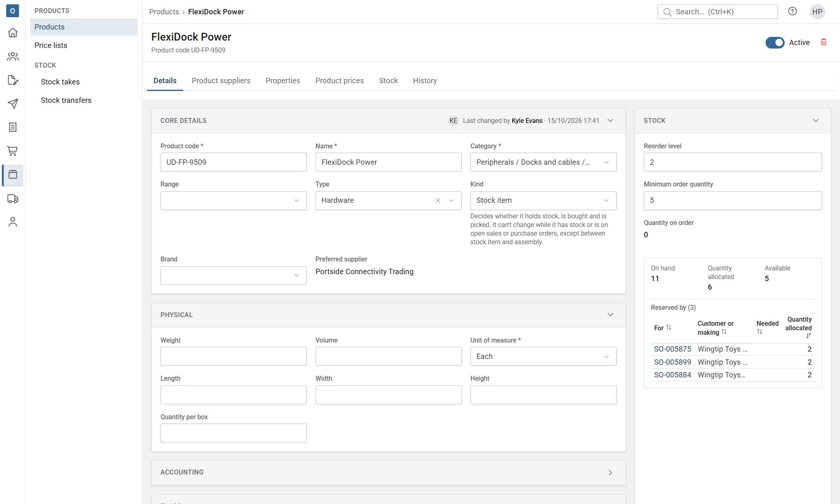Toggle the Active product switch
This screenshot has height=504, width=840.
[775, 43]
